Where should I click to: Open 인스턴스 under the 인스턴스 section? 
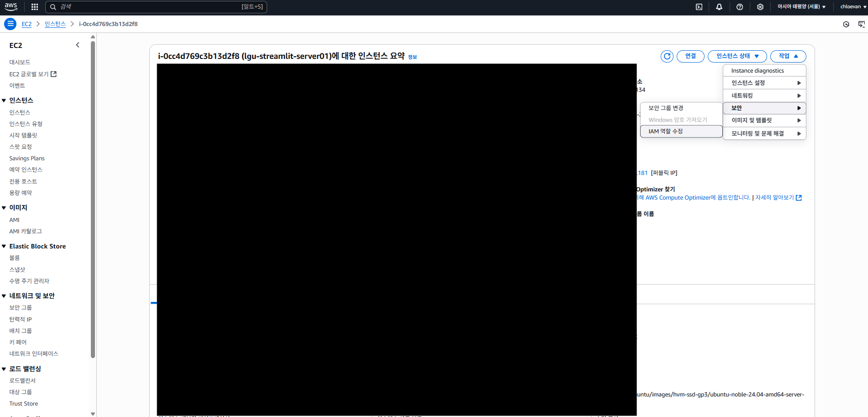(20, 112)
